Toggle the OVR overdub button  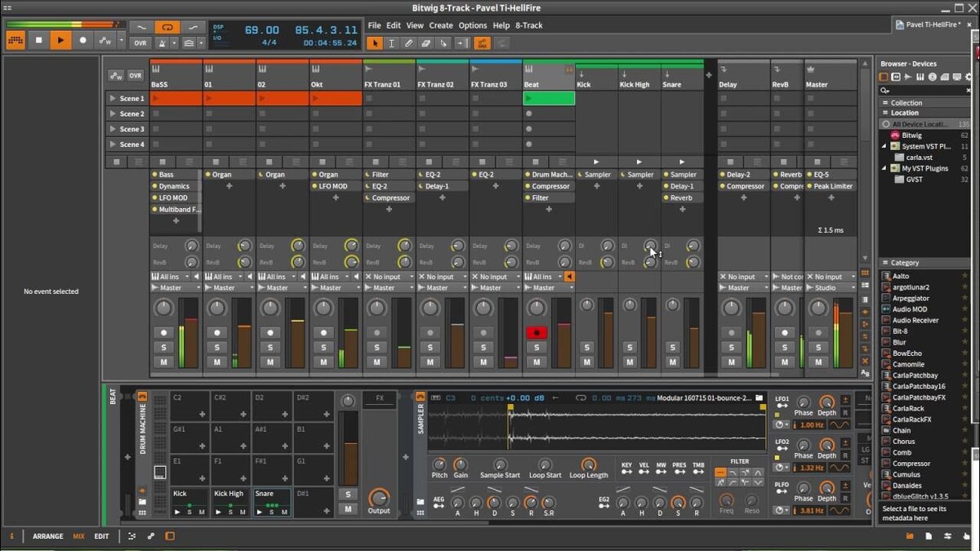(140, 43)
